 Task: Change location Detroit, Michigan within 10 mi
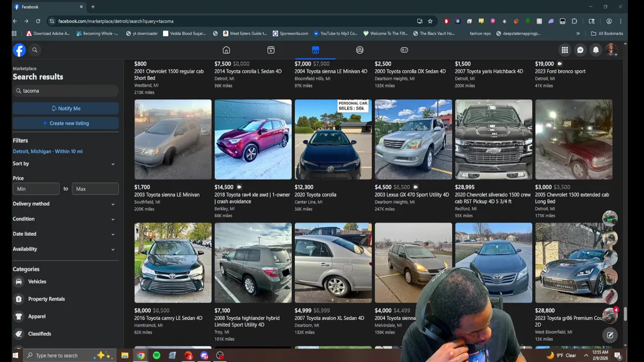[x=48, y=151]
